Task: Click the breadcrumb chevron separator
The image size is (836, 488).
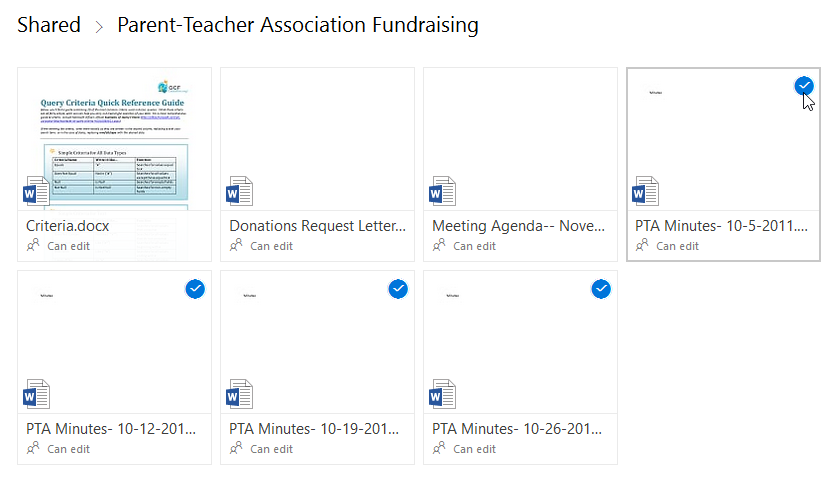Action: [x=99, y=27]
